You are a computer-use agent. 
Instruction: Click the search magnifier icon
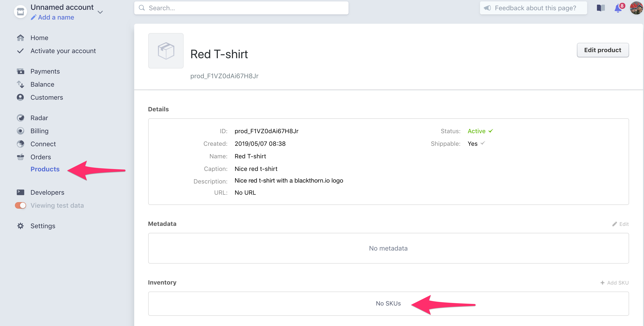coord(142,8)
